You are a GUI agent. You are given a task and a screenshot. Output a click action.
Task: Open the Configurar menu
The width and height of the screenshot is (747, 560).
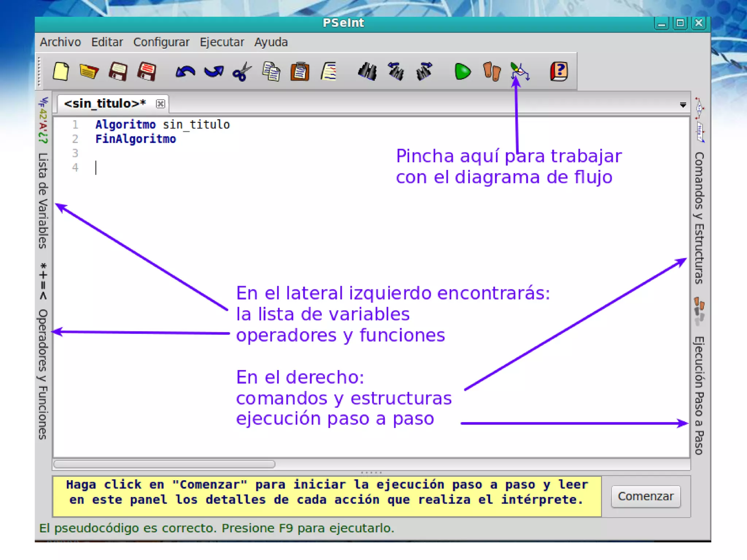click(161, 42)
